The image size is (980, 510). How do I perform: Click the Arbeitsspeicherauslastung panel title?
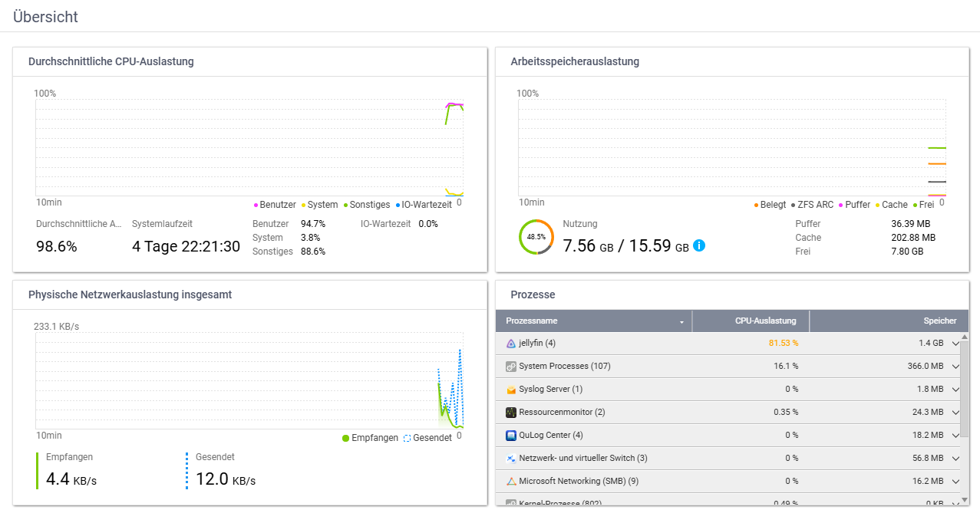(x=575, y=62)
